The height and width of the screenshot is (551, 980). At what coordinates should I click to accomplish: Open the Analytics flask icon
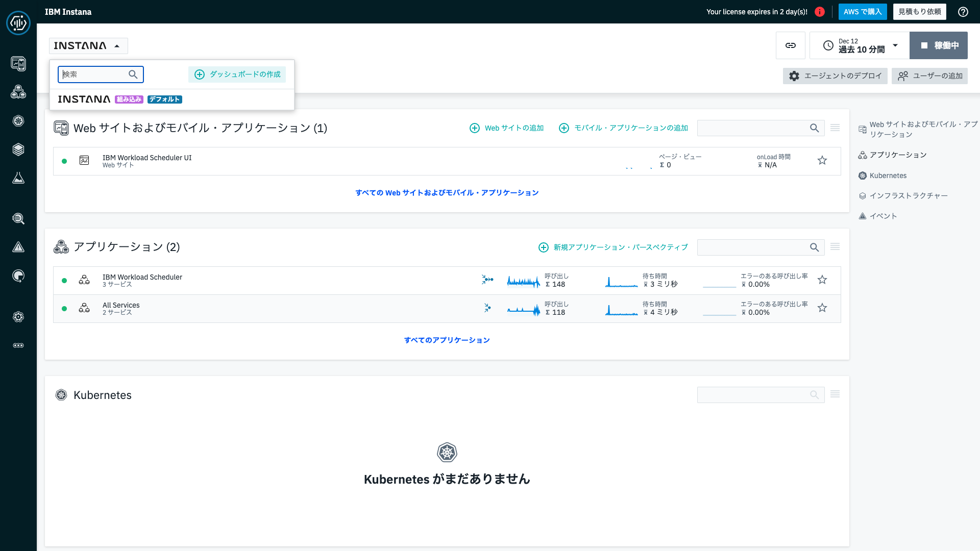point(18,178)
